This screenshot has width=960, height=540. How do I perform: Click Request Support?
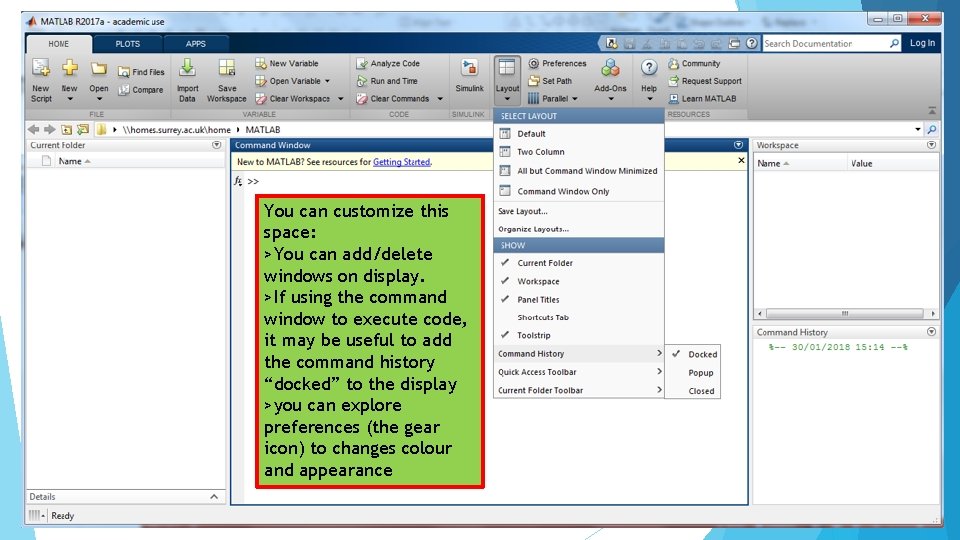[x=705, y=81]
